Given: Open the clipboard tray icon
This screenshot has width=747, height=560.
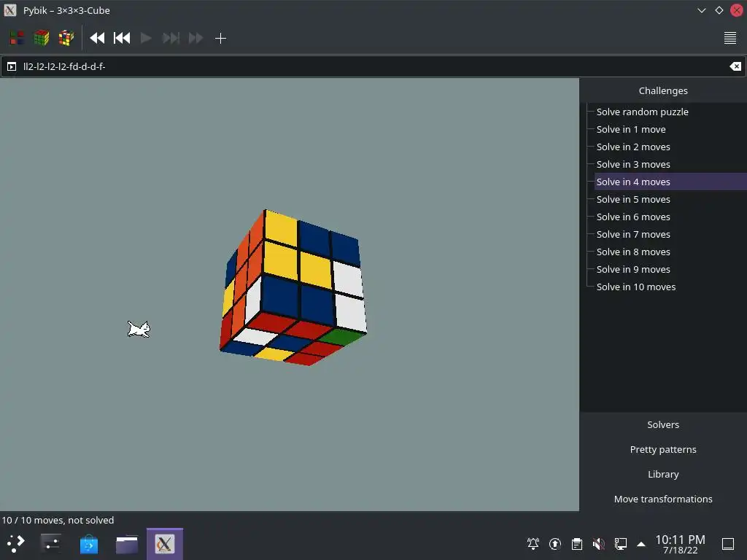Looking at the screenshot, I should [x=577, y=544].
